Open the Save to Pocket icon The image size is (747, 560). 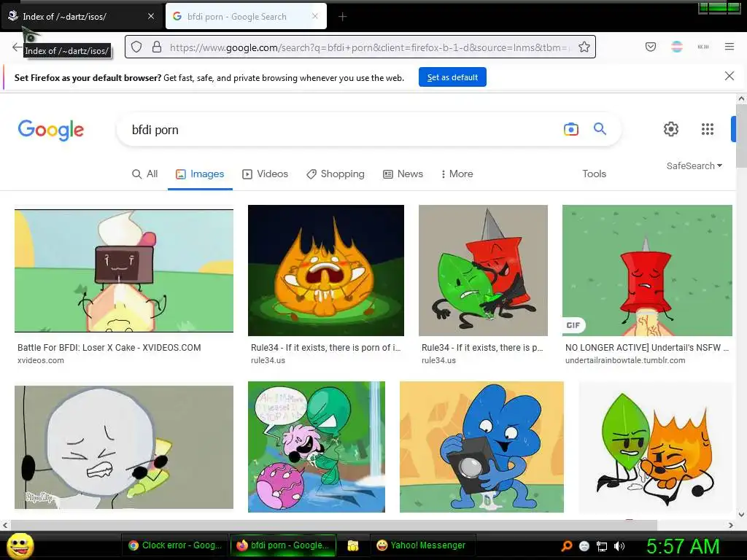click(x=651, y=47)
